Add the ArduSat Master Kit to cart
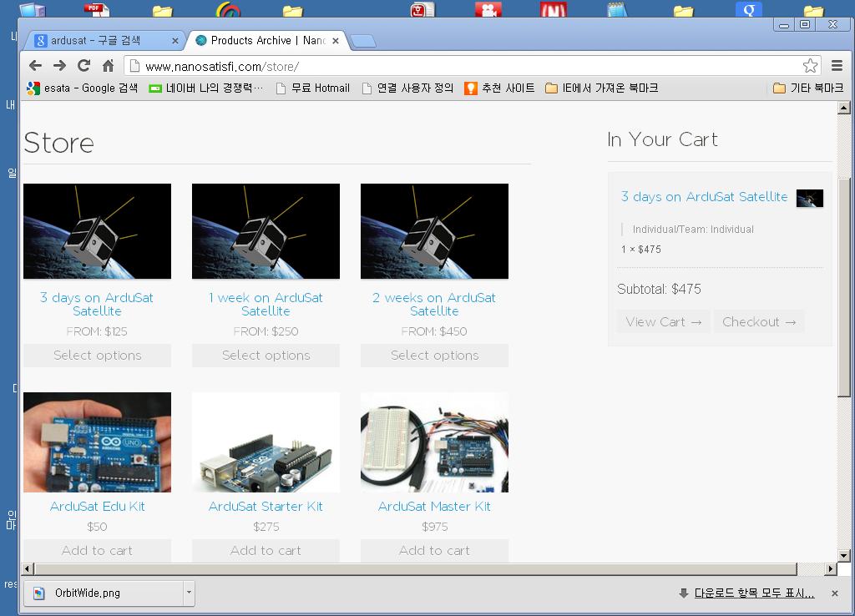Screen dimensions: 855x616 tap(434, 551)
